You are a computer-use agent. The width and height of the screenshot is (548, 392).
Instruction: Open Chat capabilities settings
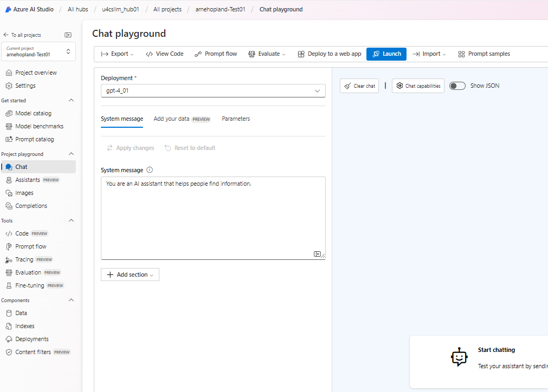pos(418,86)
